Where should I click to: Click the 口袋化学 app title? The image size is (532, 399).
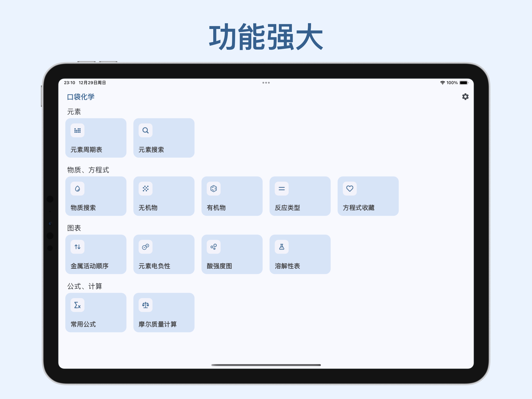[x=81, y=97]
